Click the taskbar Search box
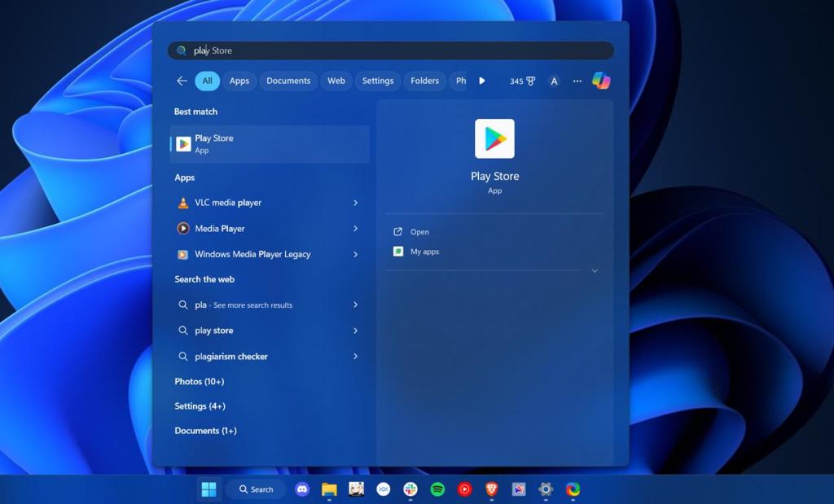The width and height of the screenshot is (834, 504). point(256,489)
